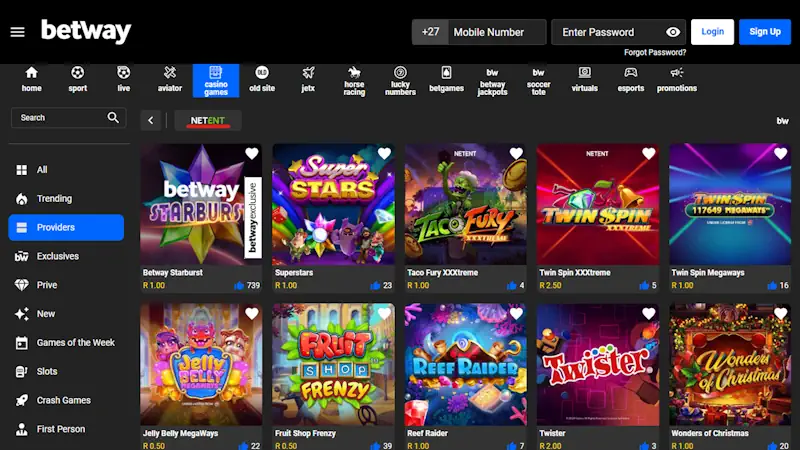Viewport: 800px width, 450px height.
Task: Favorite Twister with heart icon
Action: click(648, 314)
